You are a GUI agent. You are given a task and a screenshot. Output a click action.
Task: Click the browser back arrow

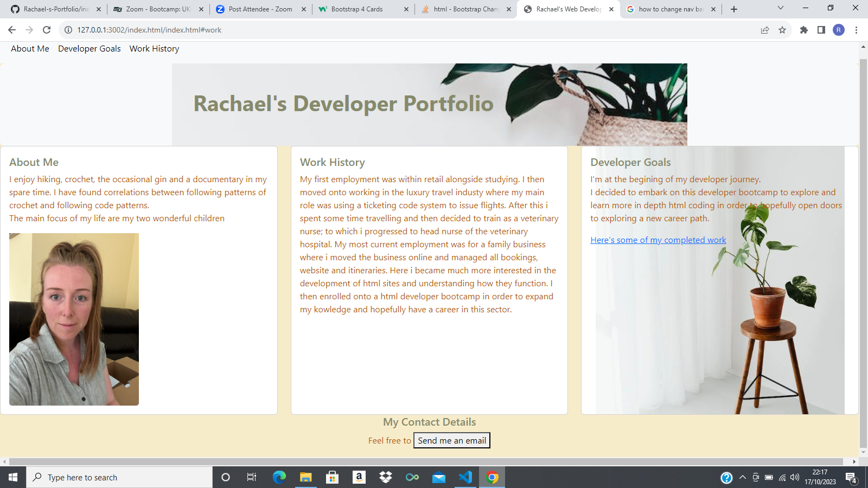12,30
